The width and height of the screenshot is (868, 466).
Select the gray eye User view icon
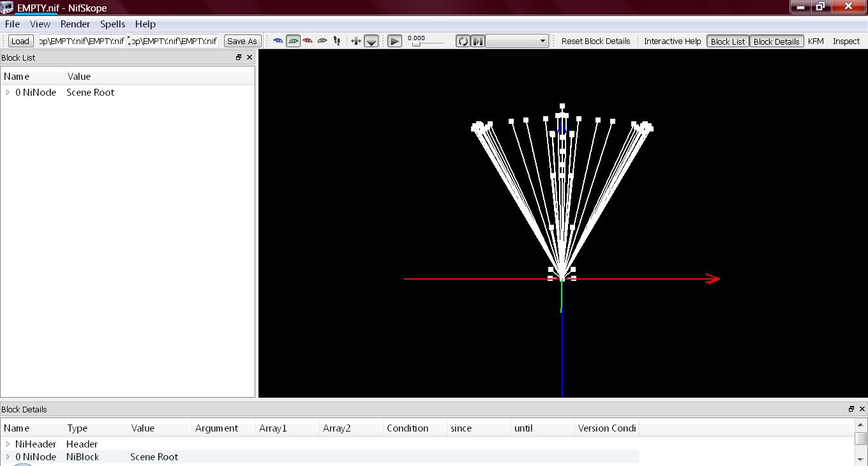coord(322,41)
